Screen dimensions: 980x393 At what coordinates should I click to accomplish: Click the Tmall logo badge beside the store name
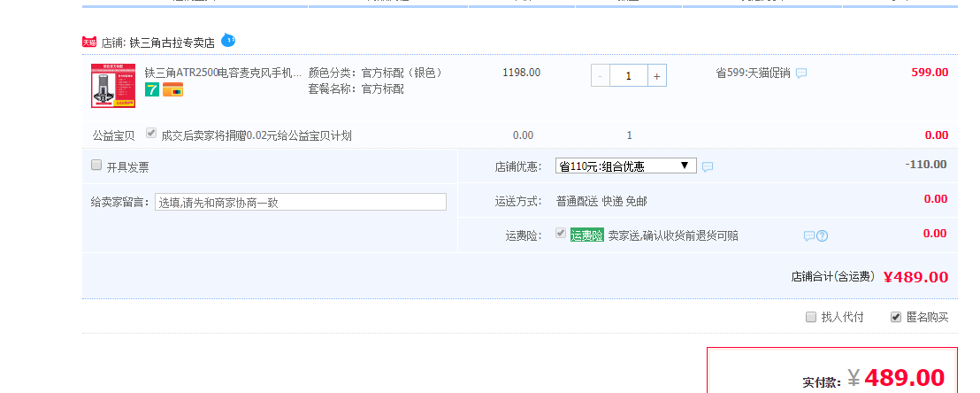tap(89, 42)
